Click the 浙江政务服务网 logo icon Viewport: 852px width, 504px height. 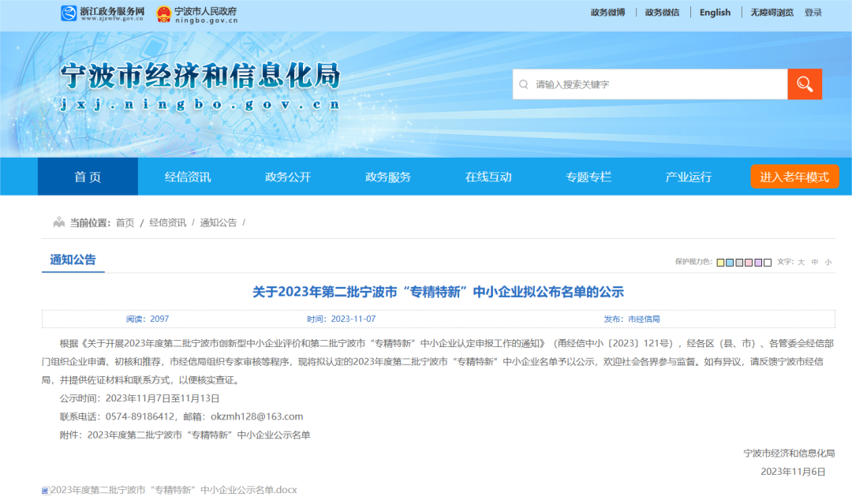coord(67,12)
